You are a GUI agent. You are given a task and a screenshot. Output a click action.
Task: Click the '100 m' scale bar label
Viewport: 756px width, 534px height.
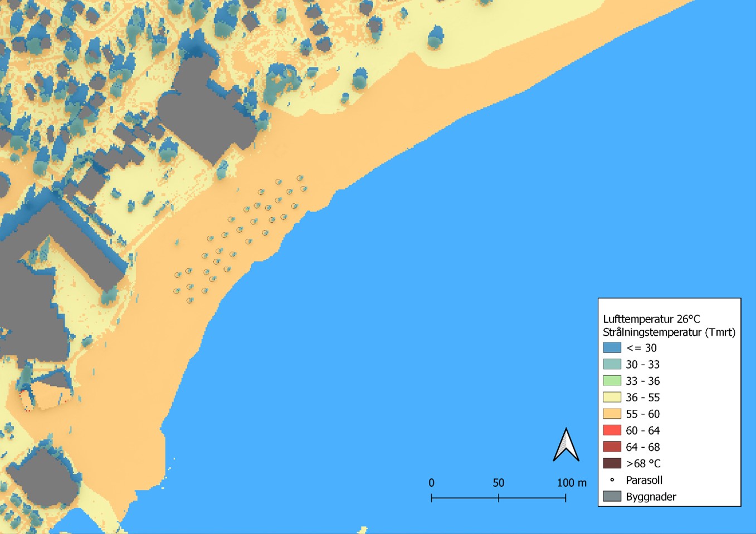(x=572, y=483)
